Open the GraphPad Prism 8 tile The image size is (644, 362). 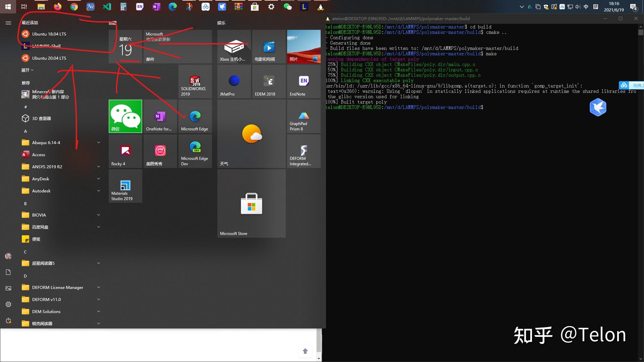click(304, 116)
